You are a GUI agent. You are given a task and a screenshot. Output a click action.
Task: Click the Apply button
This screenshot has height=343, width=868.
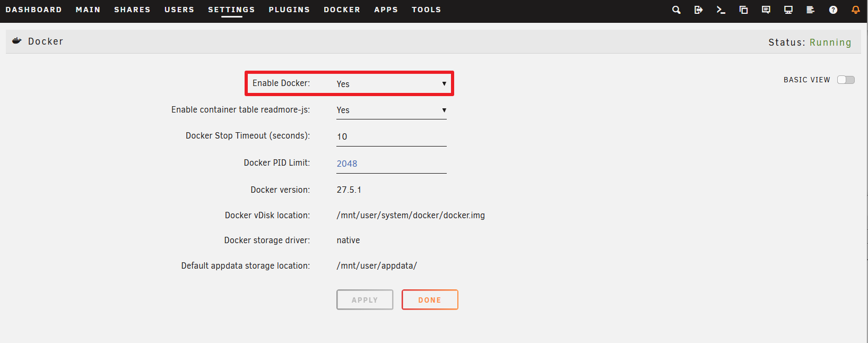[365, 299]
